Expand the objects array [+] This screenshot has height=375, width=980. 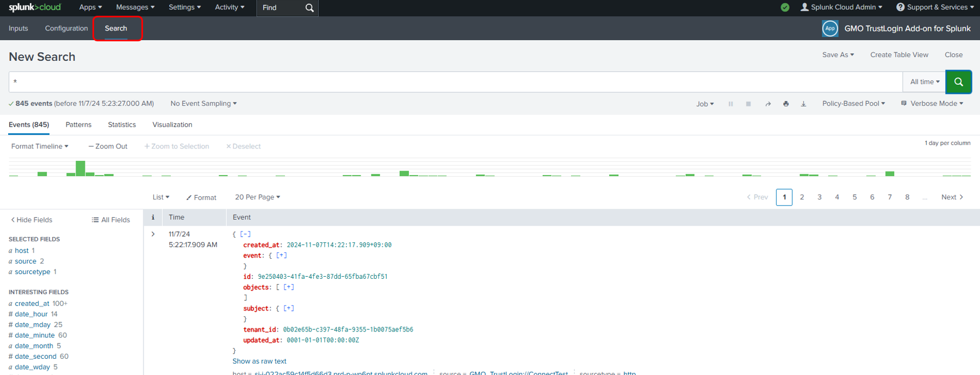click(x=289, y=287)
